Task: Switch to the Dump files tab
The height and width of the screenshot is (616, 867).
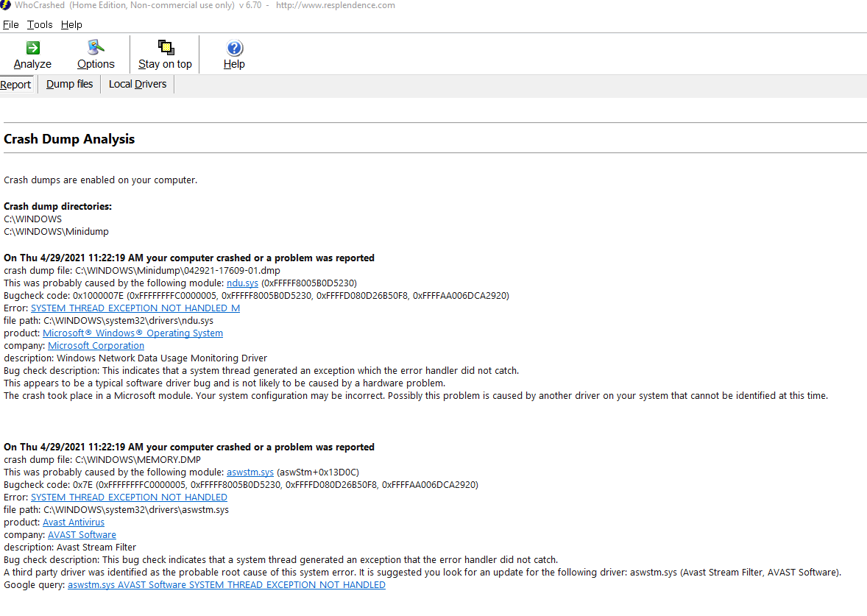Action: click(70, 84)
